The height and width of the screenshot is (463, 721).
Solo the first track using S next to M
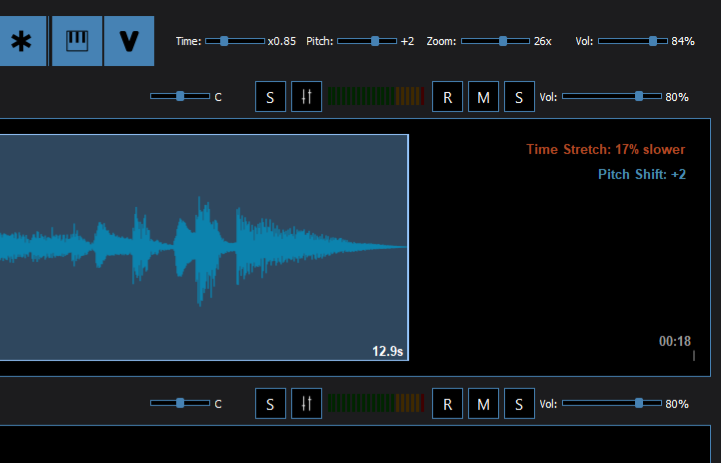(519, 97)
